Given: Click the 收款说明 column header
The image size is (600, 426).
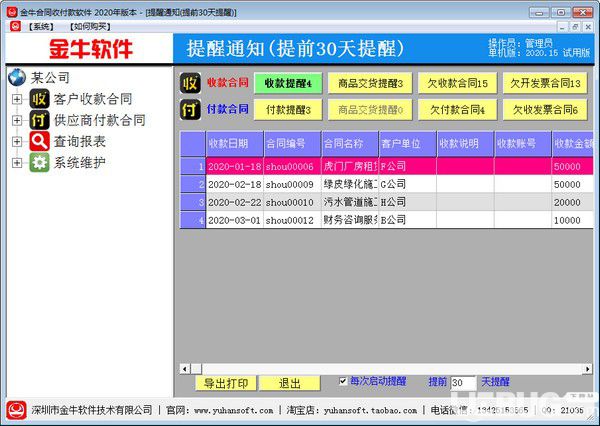Looking at the screenshot, I should click(466, 144).
